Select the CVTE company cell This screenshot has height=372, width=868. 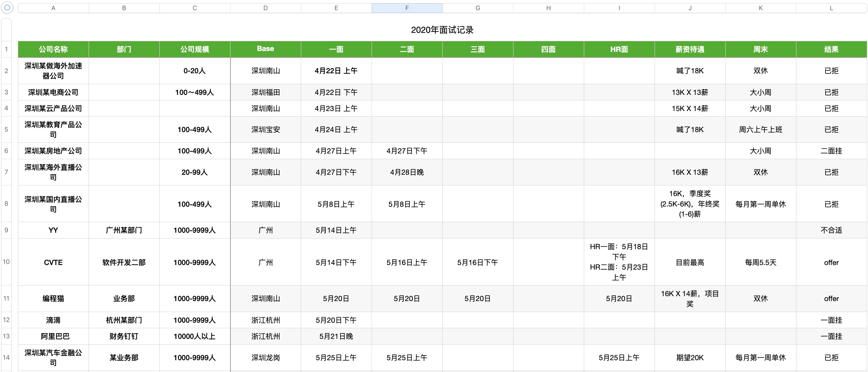click(53, 262)
